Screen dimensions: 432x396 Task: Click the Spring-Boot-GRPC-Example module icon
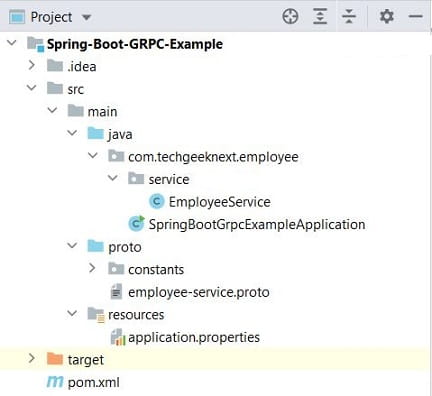coord(35,44)
